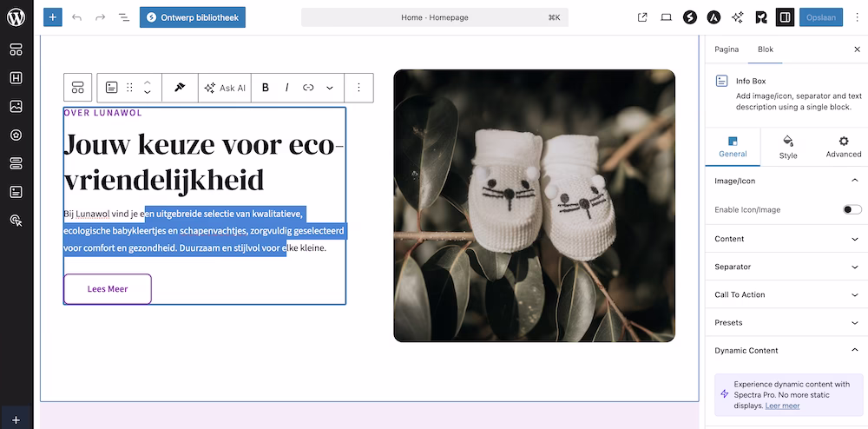Follow the Leer meer link

782,406
